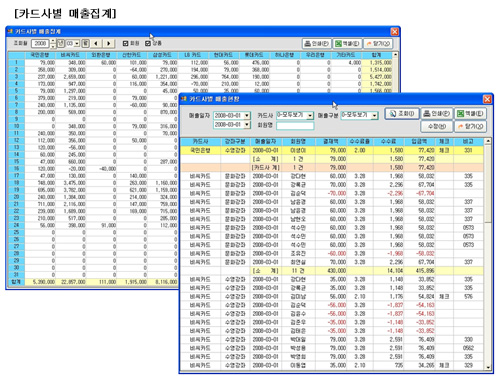
Task: Click the 결제액 column header
Action: pos(331,142)
